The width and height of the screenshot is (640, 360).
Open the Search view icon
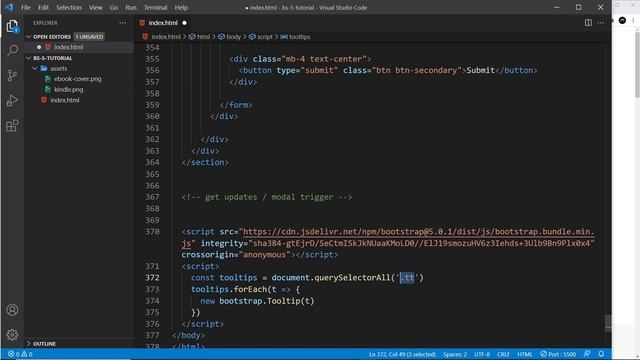12,51
